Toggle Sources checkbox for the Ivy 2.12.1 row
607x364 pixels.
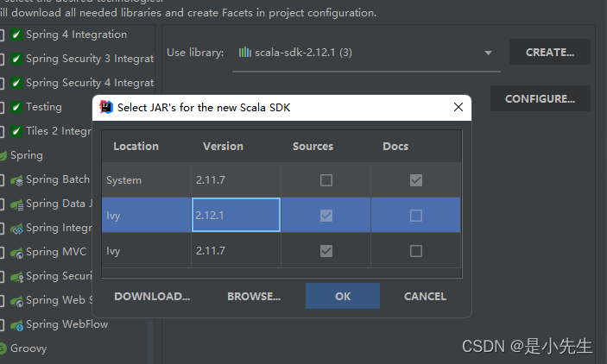pyautogui.click(x=326, y=216)
